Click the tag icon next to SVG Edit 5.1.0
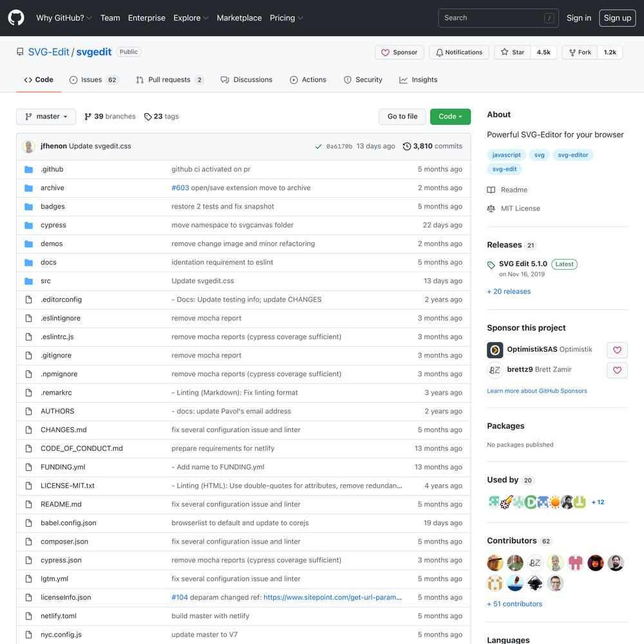The image size is (644, 644). (x=491, y=265)
